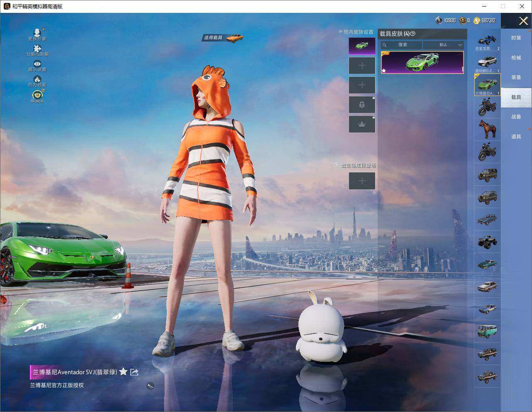Choose the teal coupe vehicle
Screen dimensions: 532x412
[x=487, y=264]
